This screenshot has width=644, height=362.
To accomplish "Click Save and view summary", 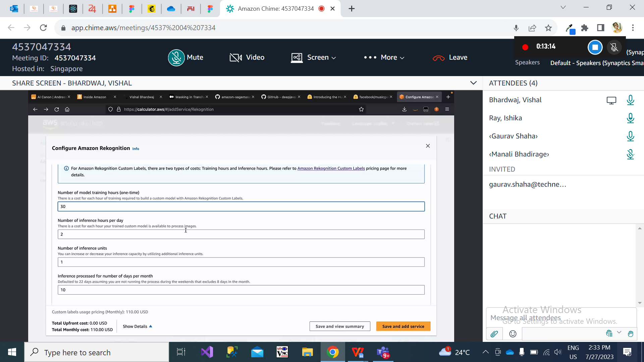I will [340, 326].
